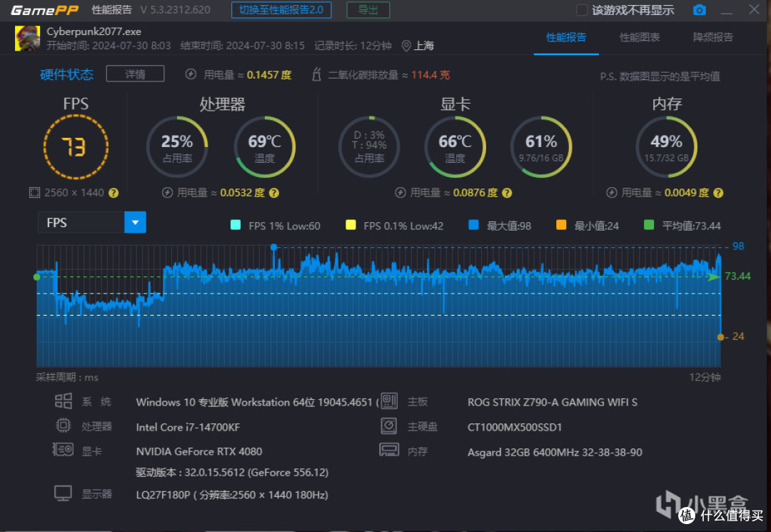Click the NVIDIA GeForce RTX 4080 text
This screenshot has height=532, width=771.
199,451
